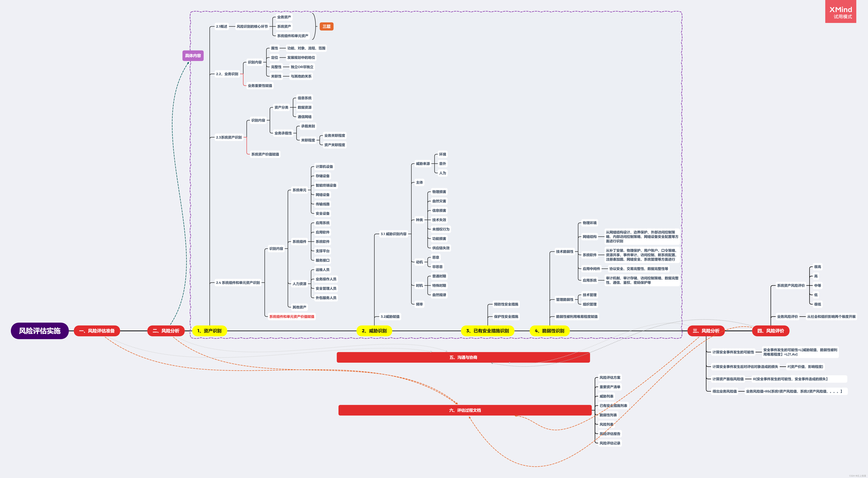Select the 业务关联程度 topic

point(335,135)
